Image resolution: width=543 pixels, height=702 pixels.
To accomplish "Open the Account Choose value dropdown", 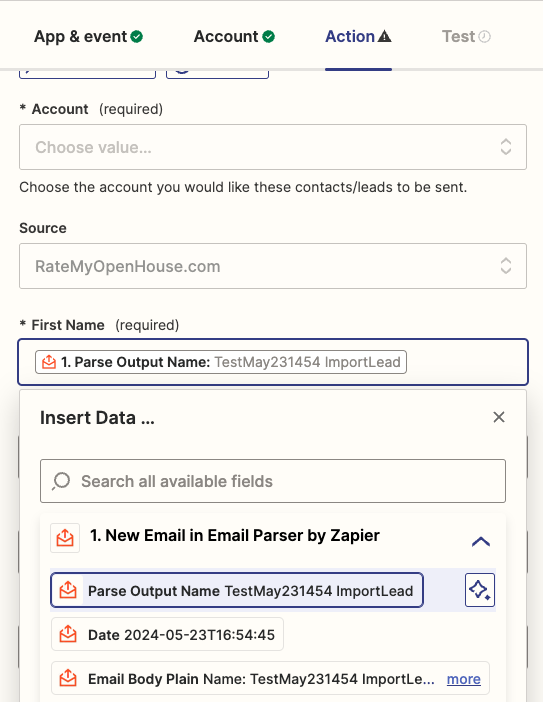I will pyautogui.click(x=273, y=147).
